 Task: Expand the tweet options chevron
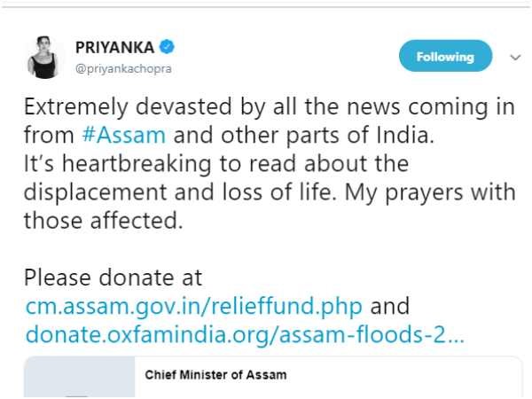point(515,58)
